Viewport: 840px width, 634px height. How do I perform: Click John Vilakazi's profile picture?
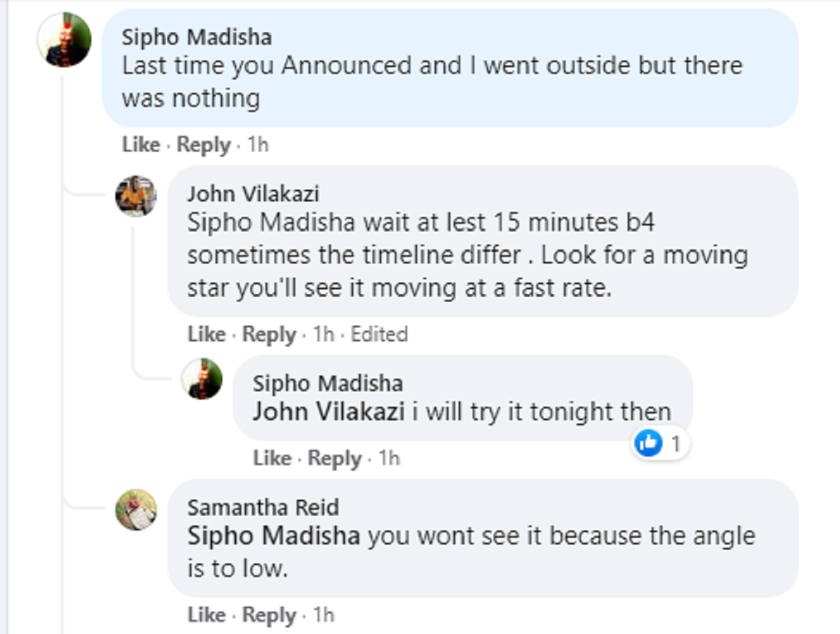pos(136,196)
